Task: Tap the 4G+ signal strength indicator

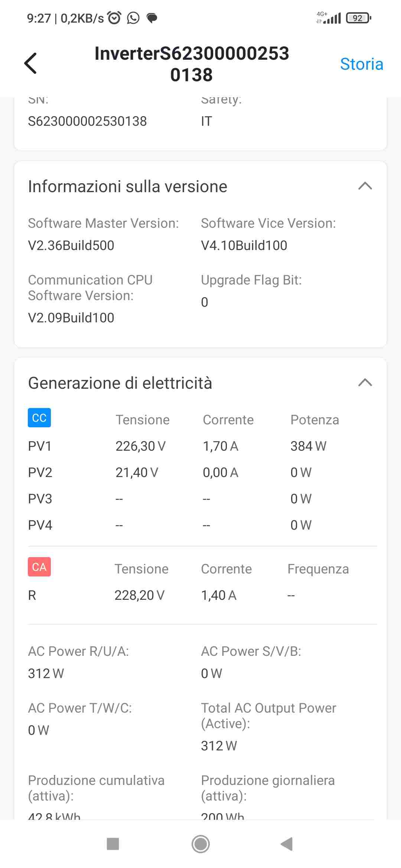Action: pyautogui.click(x=329, y=18)
